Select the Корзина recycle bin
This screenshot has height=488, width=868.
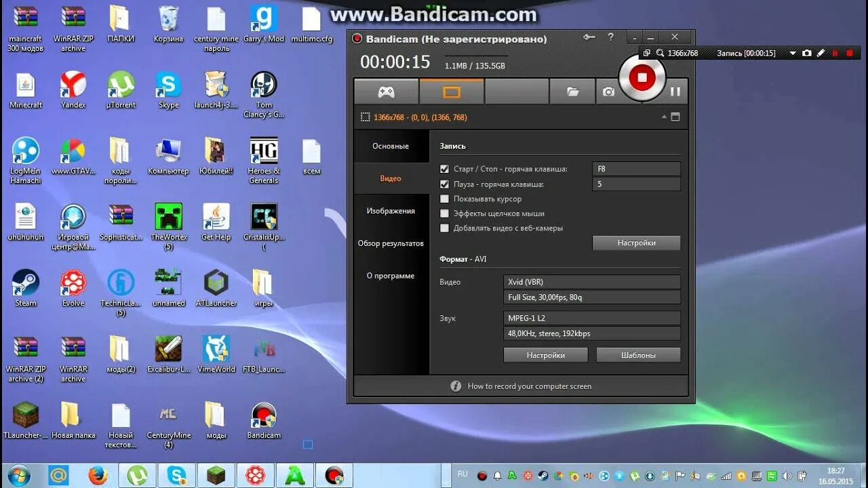point(168,25)
